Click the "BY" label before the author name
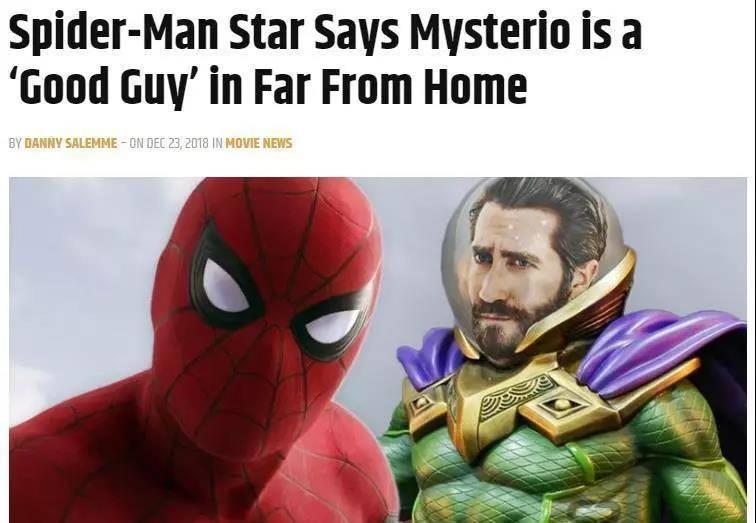The image size is (756, 523). tap(15, 143)
